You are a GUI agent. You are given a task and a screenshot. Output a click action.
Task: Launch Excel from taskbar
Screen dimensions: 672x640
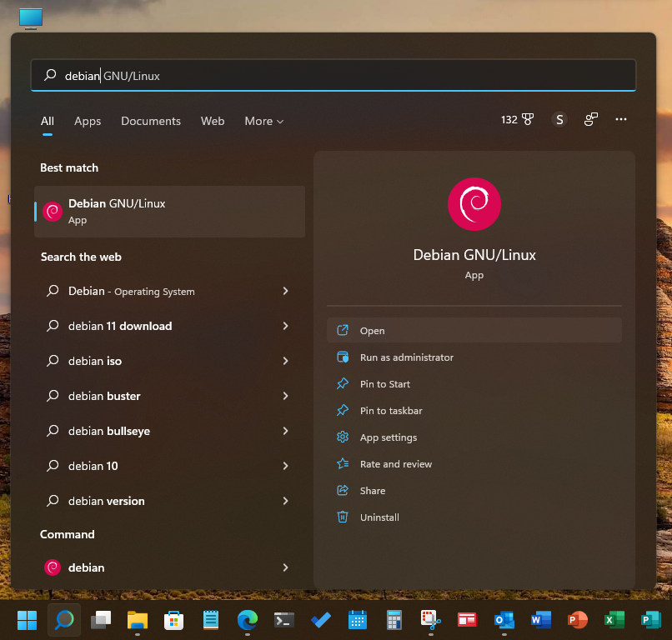pos(614,620)
